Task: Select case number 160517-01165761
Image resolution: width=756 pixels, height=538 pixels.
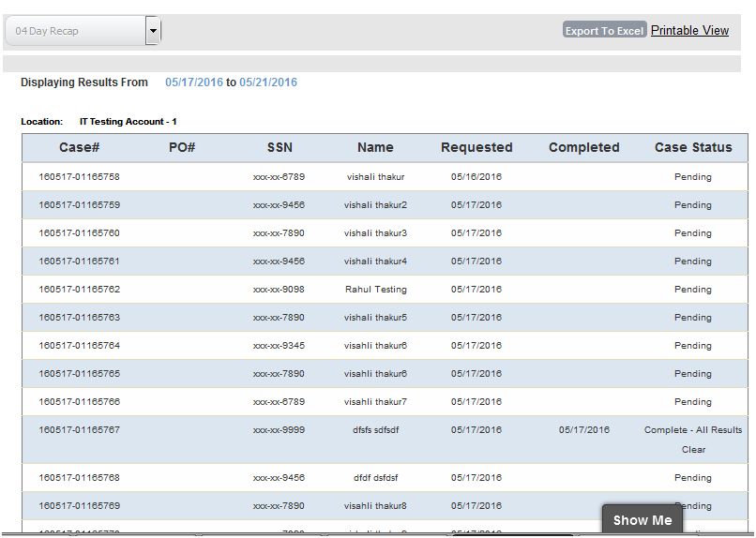Action: [x=79, y=262]
